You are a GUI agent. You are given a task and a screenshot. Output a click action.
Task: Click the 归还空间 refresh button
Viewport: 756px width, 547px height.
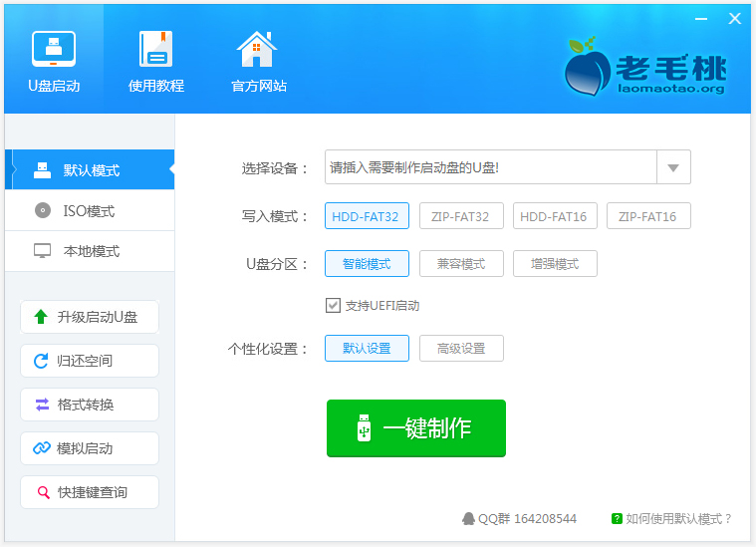coord(89,361)
